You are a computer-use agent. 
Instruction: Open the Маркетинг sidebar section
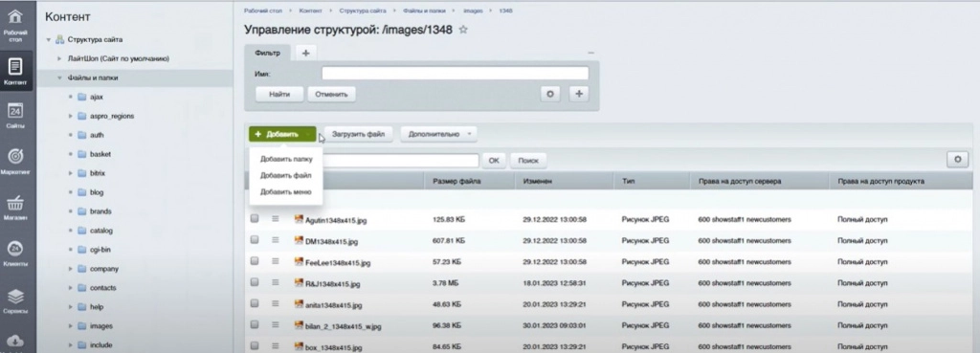click(x=15, y=161)
